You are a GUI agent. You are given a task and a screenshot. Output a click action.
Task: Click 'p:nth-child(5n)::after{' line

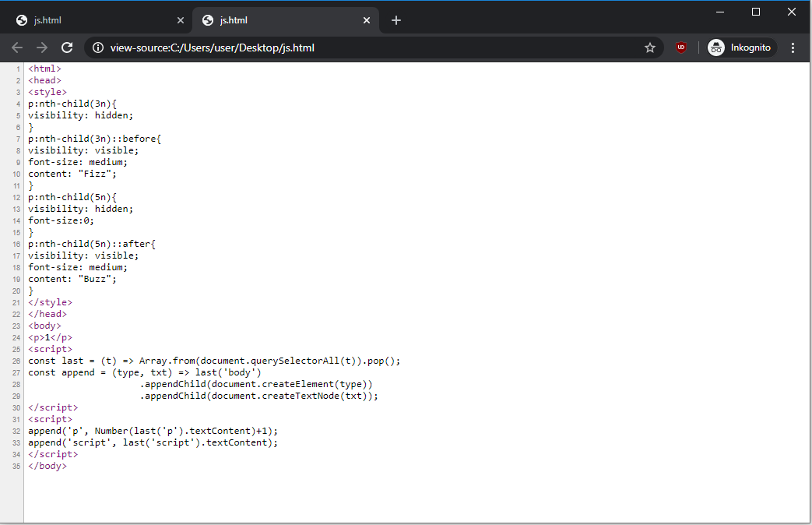92,244
